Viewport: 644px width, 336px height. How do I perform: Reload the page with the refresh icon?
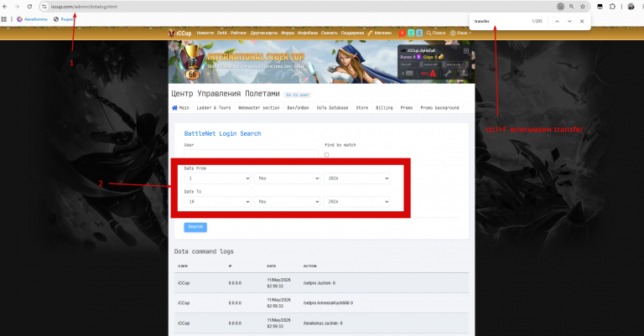pos(29,7)
